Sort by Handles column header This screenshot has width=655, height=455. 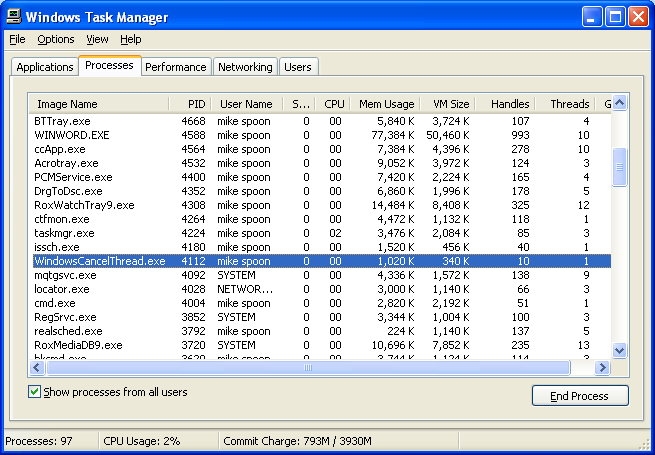[x=505, y=104]
